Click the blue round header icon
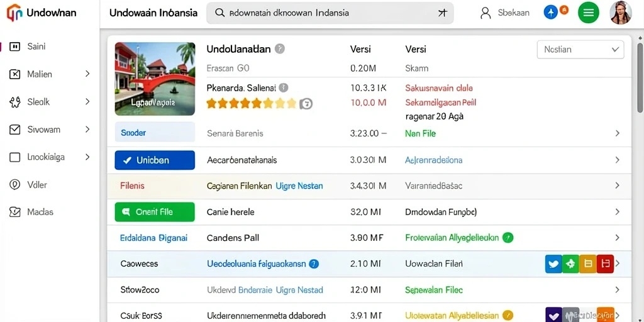This screenshot has width=644, height=322. (x=550, y=13)
